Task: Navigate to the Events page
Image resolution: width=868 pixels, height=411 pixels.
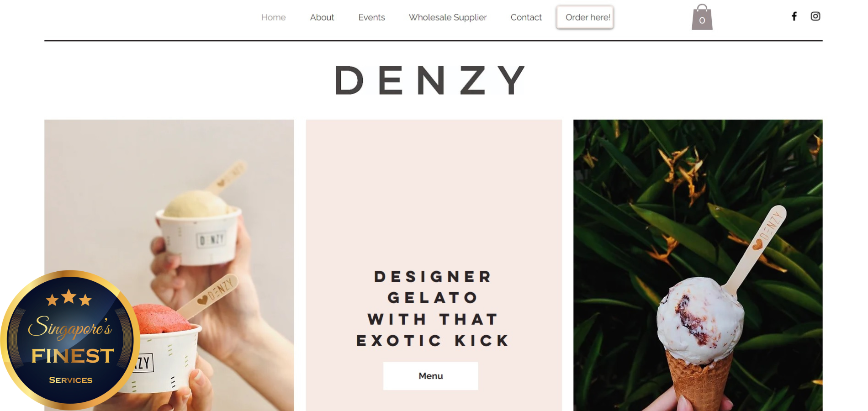Action: [x=371, y=17]
